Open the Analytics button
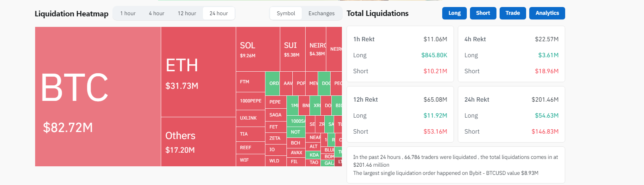 click(547, 13)
